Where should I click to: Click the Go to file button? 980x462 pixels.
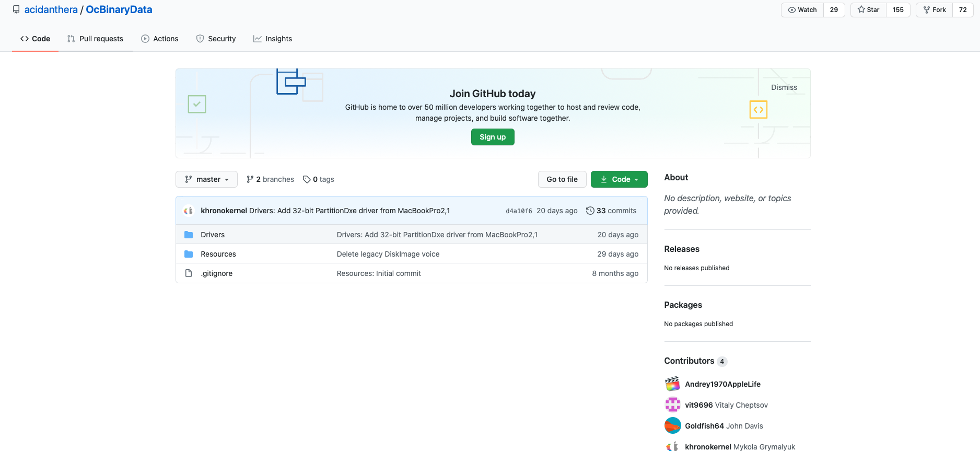pyautogui.click(x=562, y=179)
